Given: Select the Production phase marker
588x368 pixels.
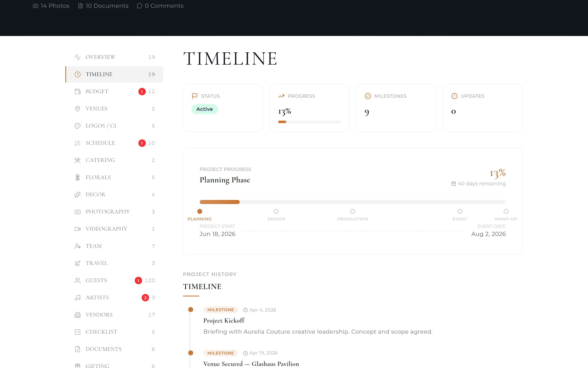Looking at the screenshot, I should 353,212.
